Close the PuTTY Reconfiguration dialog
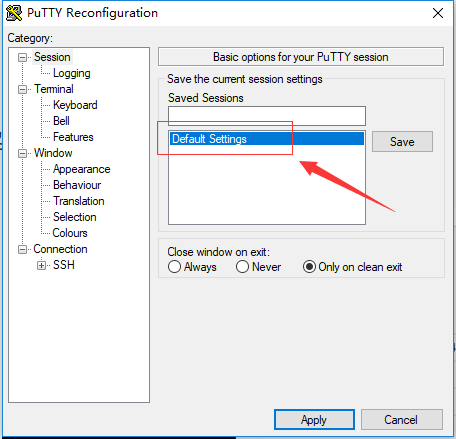456x439 pixels. click(438, 13)
